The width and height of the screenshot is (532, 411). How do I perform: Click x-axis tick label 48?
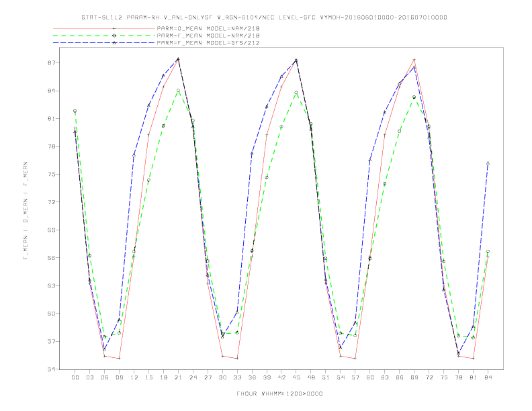[x=311, y=377]
